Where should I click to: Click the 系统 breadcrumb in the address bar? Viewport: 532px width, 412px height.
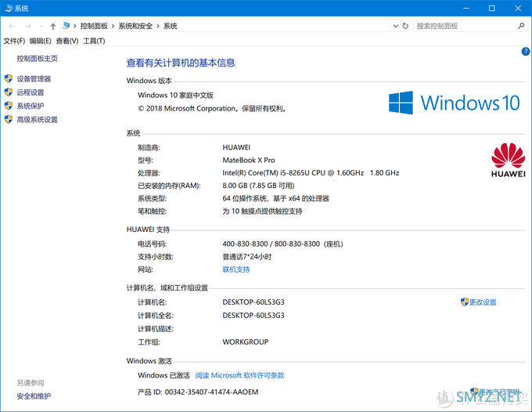171,26
